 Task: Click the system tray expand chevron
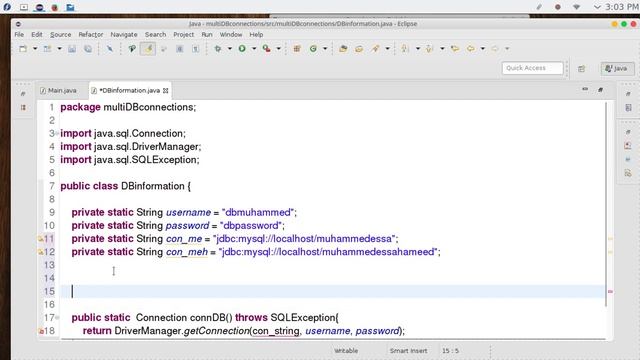coord(597,7)
